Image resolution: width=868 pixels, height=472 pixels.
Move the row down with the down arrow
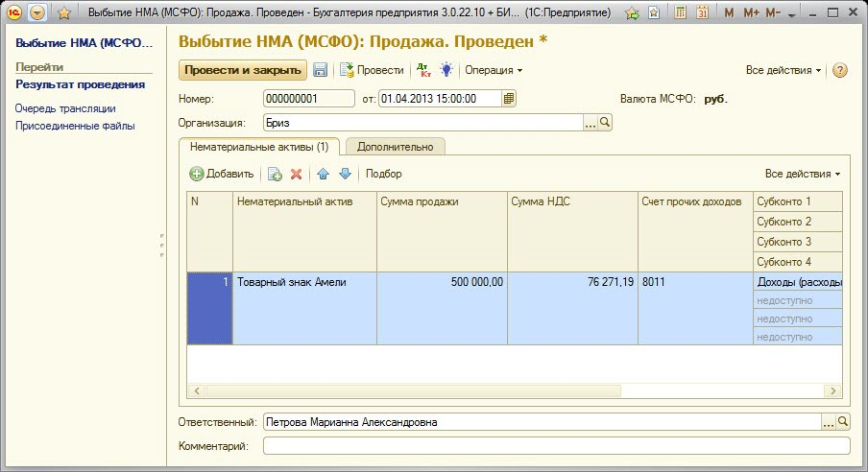(345, 174)
